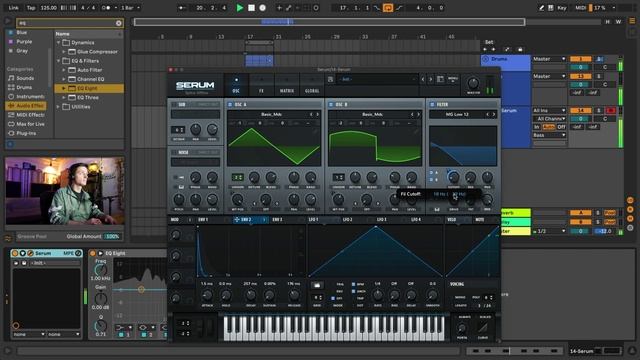Set Serum track monitor to In
This screenshot has width=640, height=360.
[537, 127]
